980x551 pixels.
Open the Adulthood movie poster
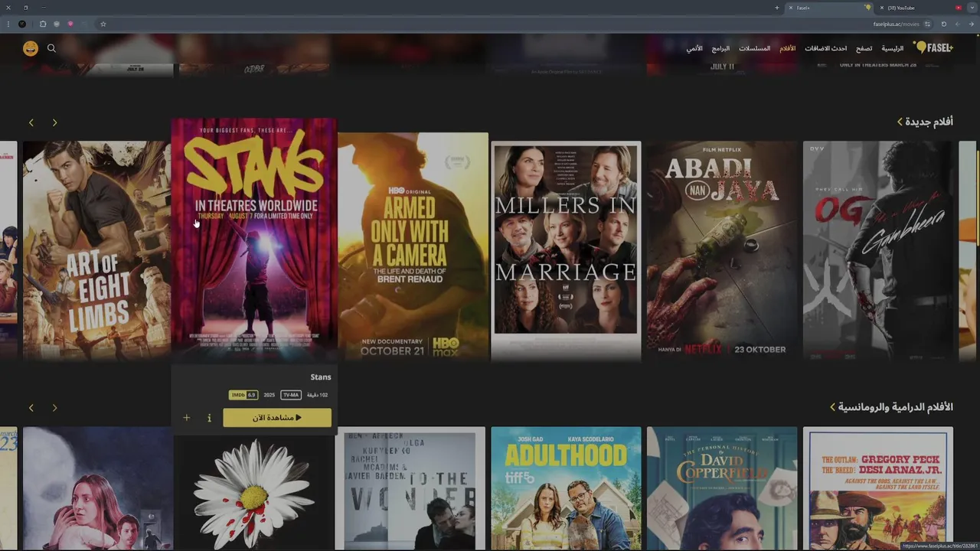(566, 488)
